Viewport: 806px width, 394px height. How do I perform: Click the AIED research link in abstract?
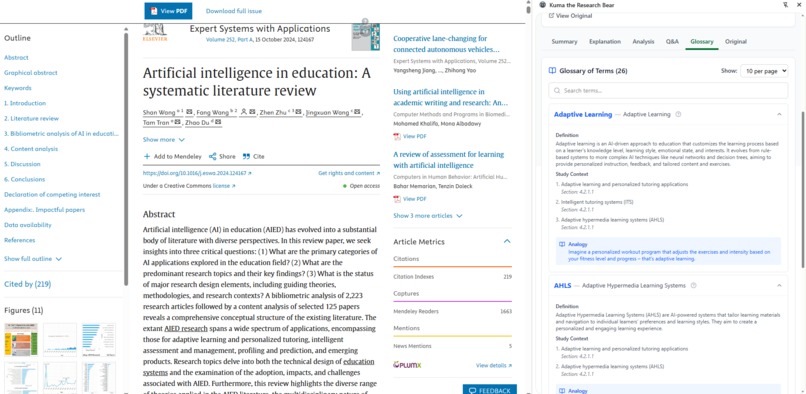(x=186, y=328)
